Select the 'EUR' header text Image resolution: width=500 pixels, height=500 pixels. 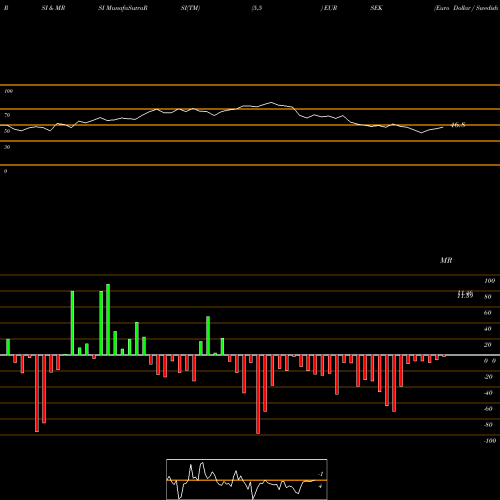330,8
